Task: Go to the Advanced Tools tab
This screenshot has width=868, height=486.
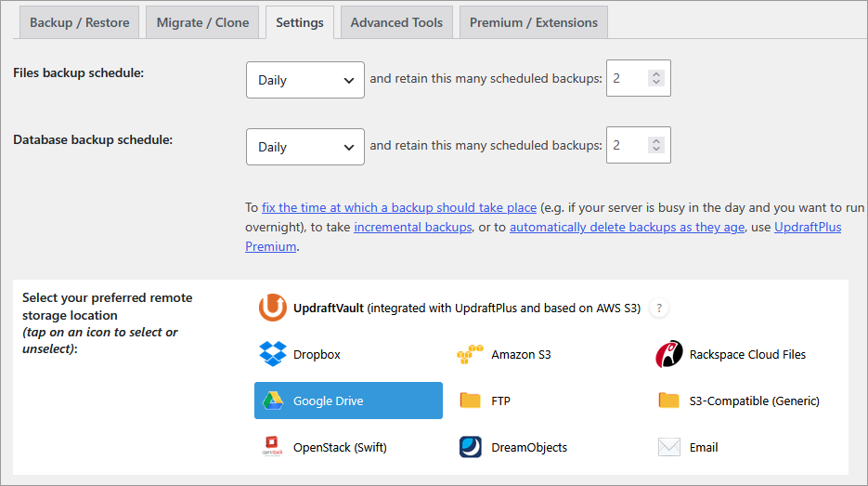Action: (x=396, y=22)
